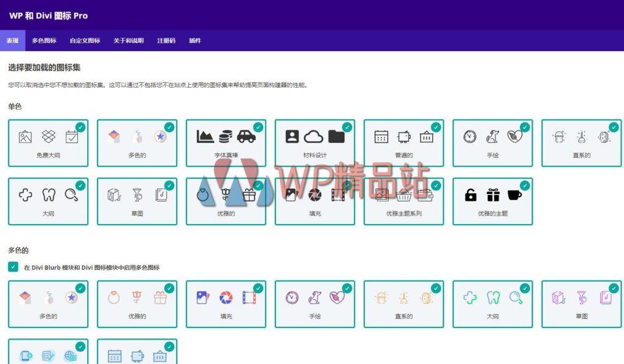Uncheck the Divi Blurb 多色图标 enable checkbox
The image size is (624, 364).
(x=13, y=266)
